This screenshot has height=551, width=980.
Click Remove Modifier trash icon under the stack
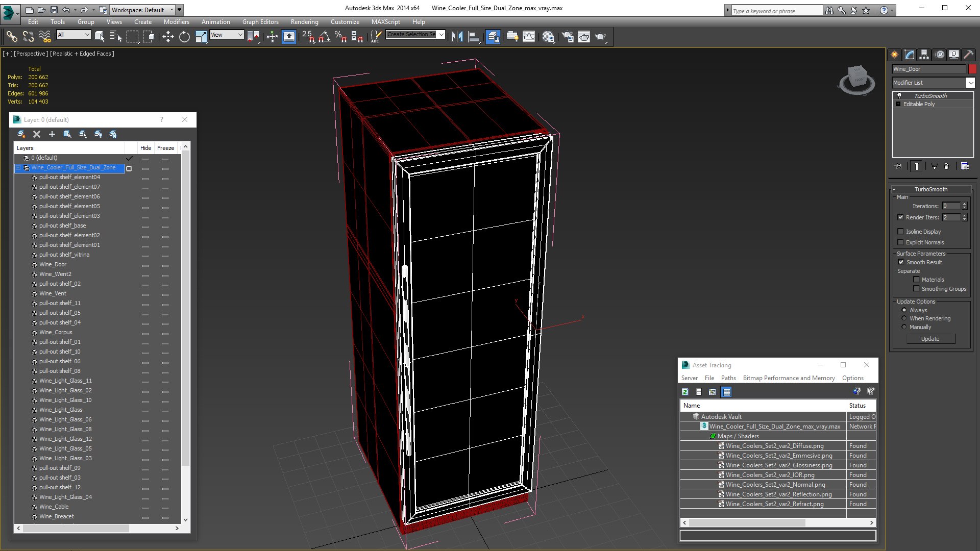946,166
